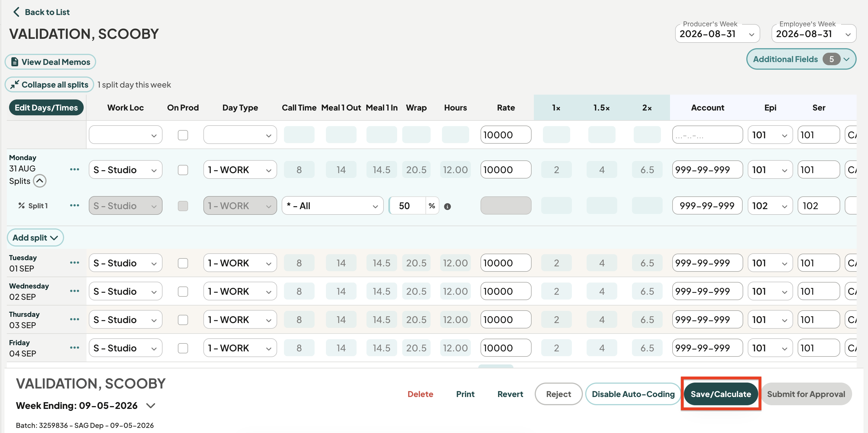Open Thursday 03 SEP row options ellipsis

[75, 319]
